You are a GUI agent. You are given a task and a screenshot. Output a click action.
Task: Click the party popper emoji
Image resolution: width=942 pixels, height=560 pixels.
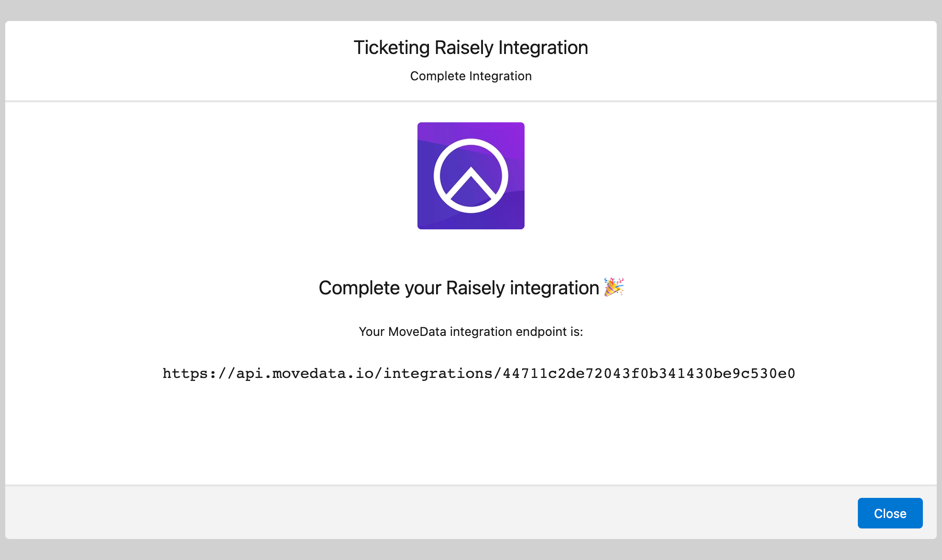click(613, 287)
